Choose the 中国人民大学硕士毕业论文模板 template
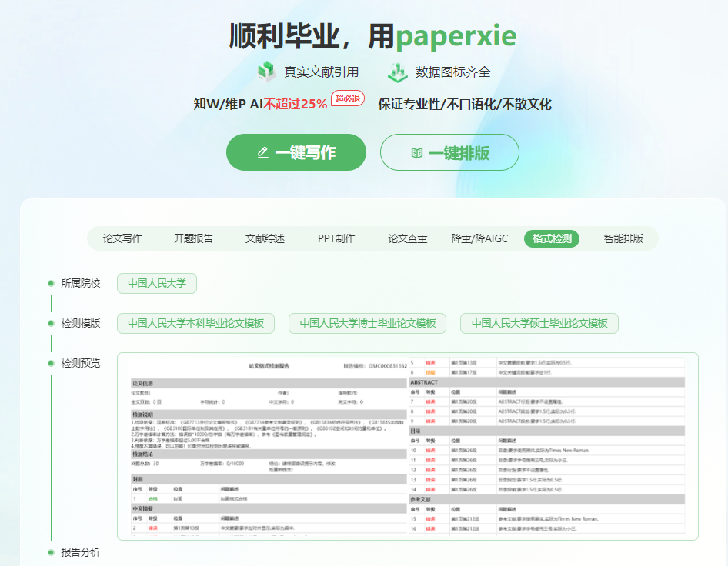Viewport: 728px width, 566px height. point(539,323)
